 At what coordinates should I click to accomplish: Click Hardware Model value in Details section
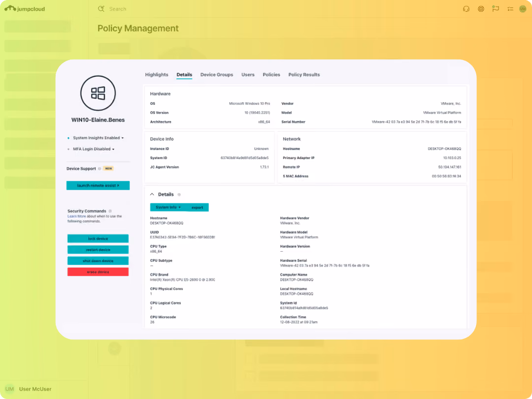299,237
